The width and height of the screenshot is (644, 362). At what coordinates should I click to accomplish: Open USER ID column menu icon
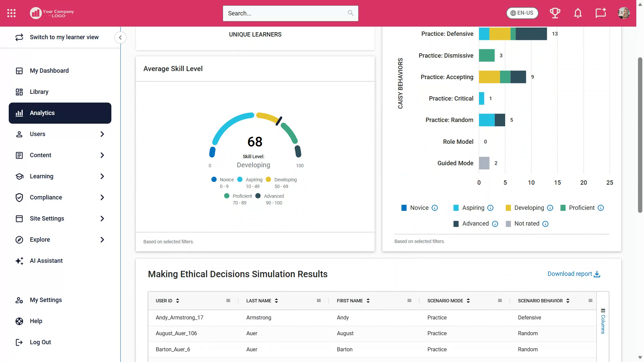pos(228,301)
